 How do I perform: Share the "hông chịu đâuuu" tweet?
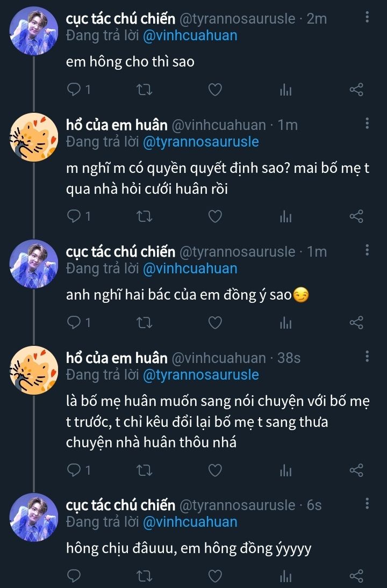pos(356,576)
